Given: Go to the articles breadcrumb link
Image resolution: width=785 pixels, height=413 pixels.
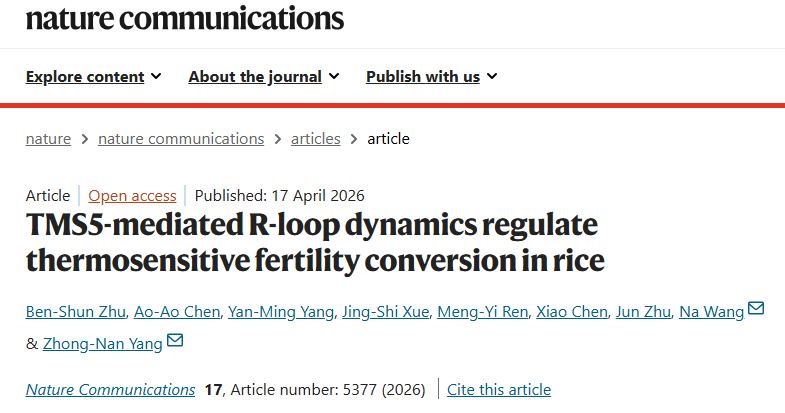Looking at the screenshot, I should click(315, 139).
